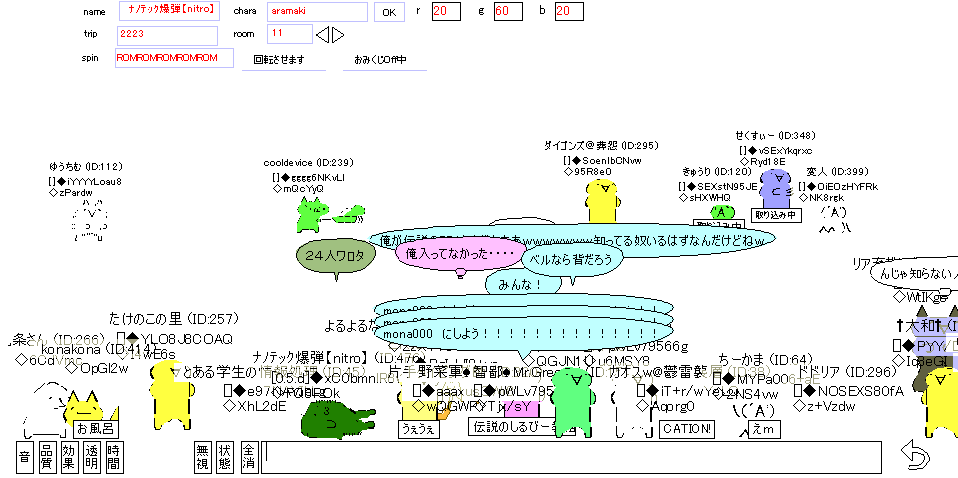The image size is (958, 478).
Task: Toggle the おみくじOff中 switch
Action: (x=381, y=60)
